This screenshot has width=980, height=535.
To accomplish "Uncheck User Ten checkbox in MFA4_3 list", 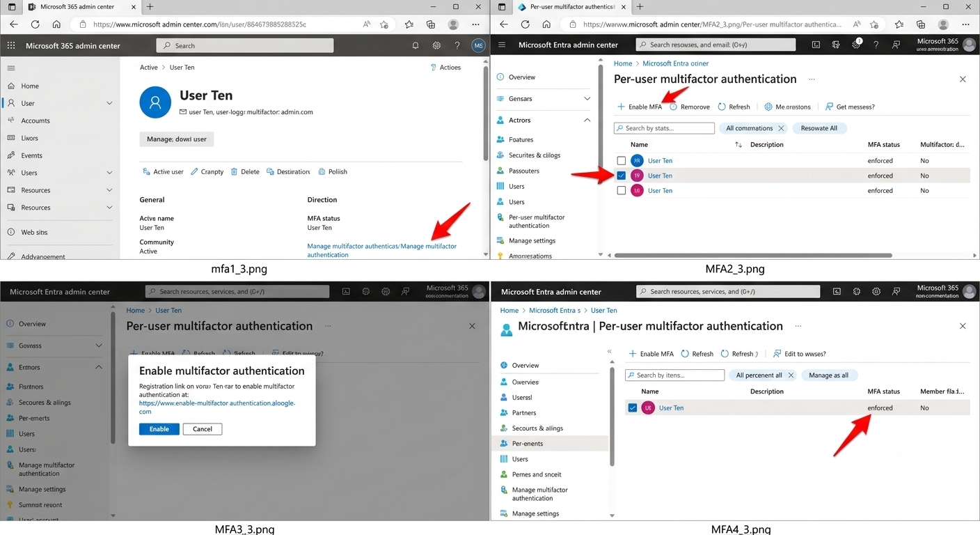I will [x=633, y=408].
